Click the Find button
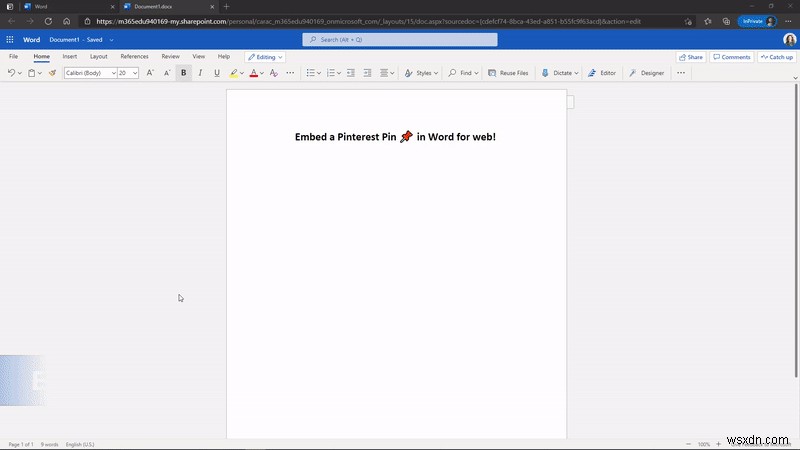 [460, 73]
